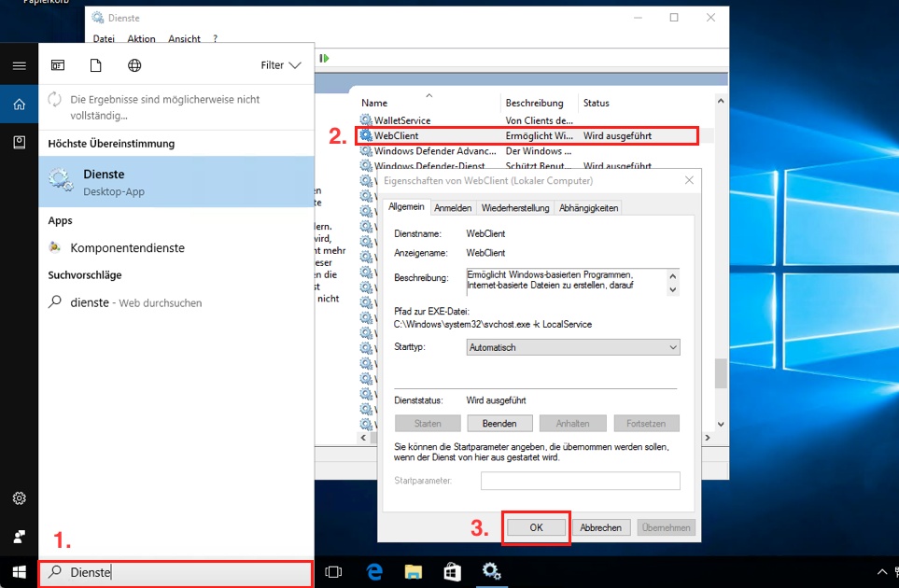Close the WebClient properties dialog

[x=689, y=180]
